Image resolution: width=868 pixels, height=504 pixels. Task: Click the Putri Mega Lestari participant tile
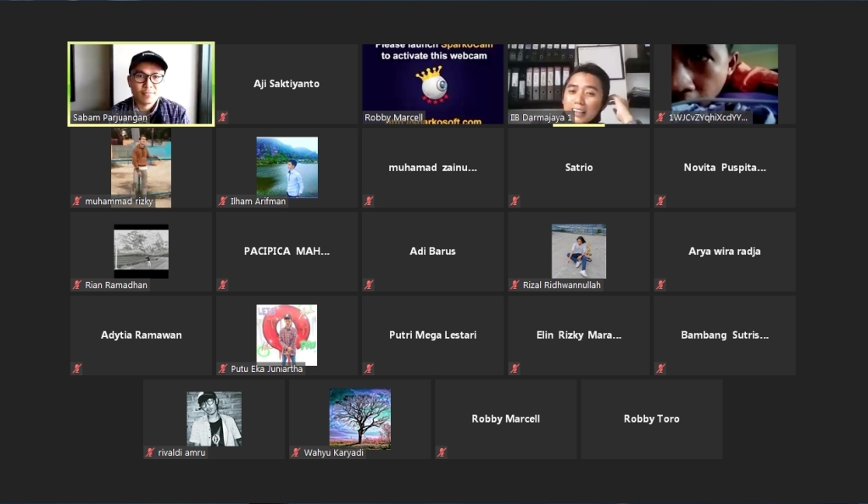coord(432,335)
